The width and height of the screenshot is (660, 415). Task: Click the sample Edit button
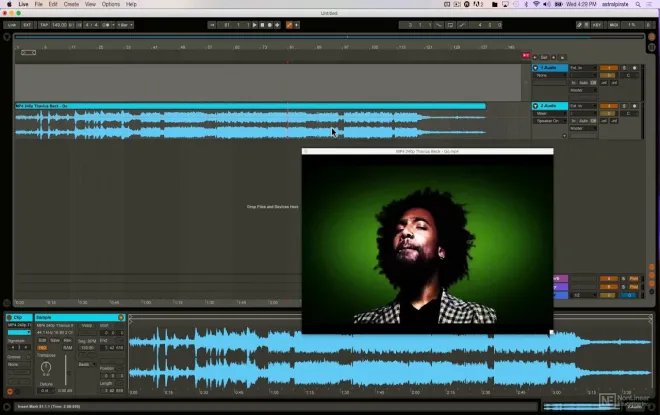click(43, 340)
